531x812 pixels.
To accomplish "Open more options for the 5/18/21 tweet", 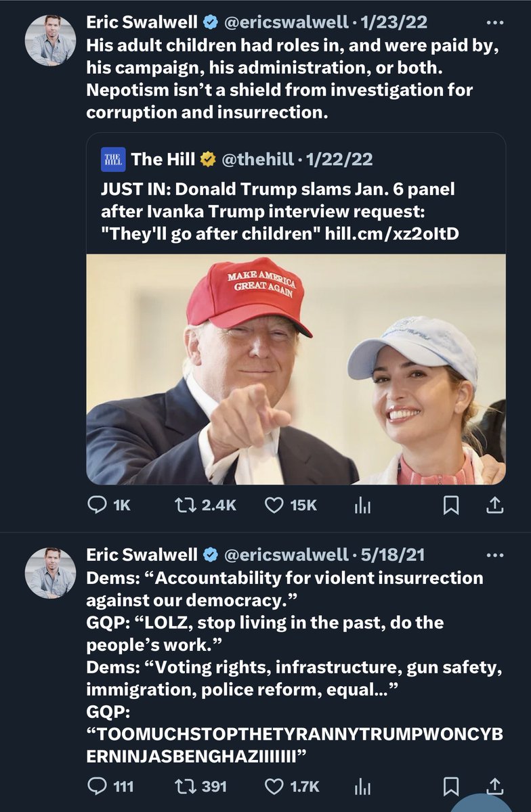I will click(x=496, y=556).
